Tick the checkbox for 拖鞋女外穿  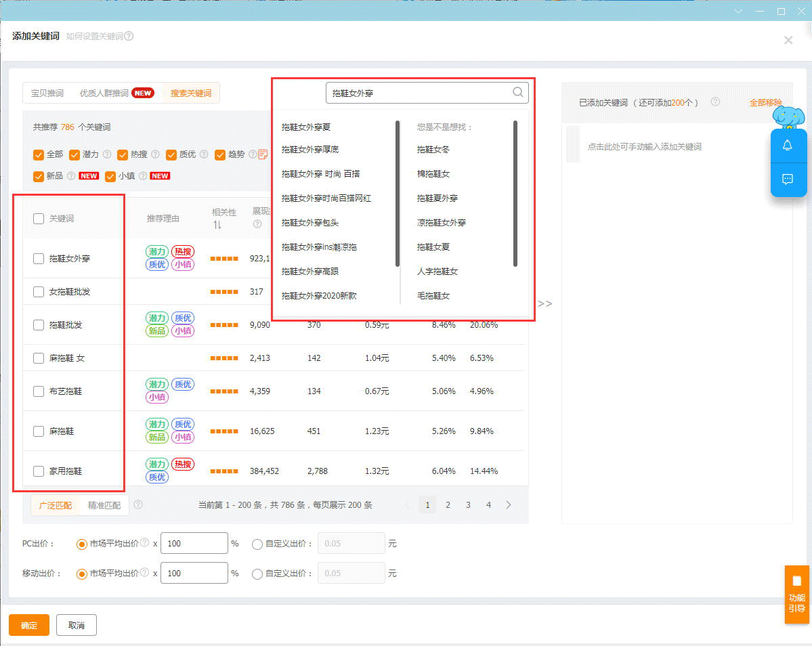pyautogui.click(x=39, y=259)
